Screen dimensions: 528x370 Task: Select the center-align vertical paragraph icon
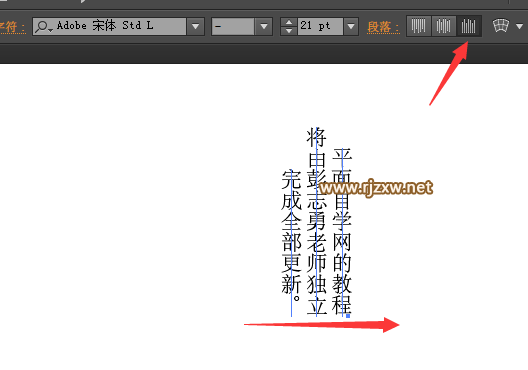click(443, 26)
